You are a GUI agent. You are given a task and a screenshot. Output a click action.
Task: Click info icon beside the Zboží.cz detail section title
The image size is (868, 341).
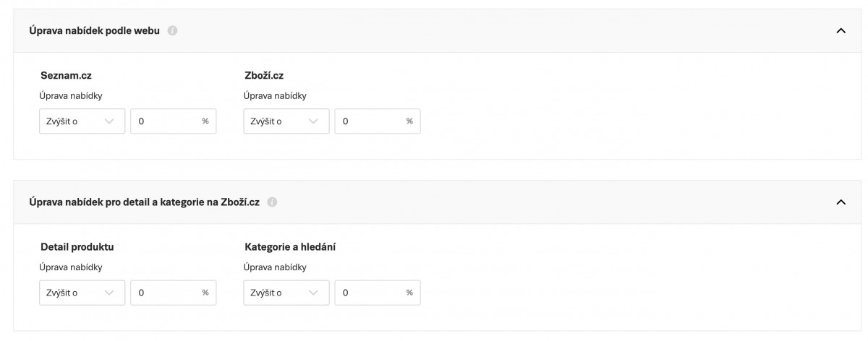pyautogui.click(x=272, y=202)
